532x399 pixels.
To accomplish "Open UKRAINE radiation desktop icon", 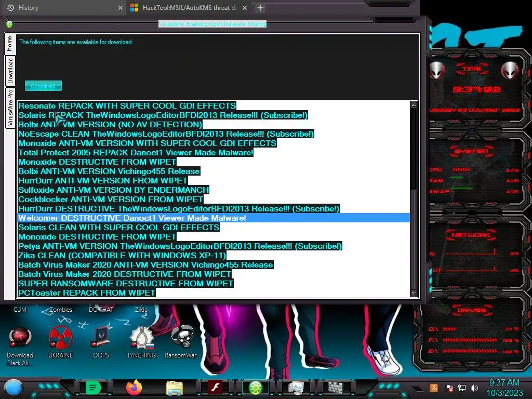I will [x=60, y=343].
